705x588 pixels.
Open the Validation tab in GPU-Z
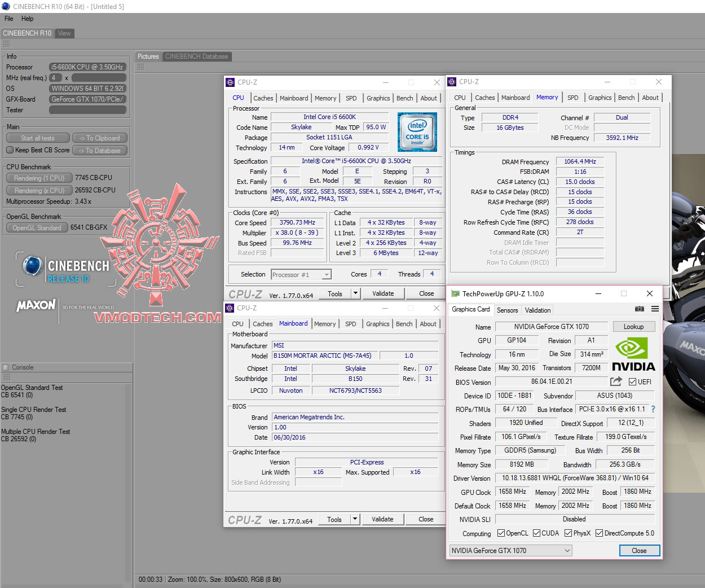point(537,310)
